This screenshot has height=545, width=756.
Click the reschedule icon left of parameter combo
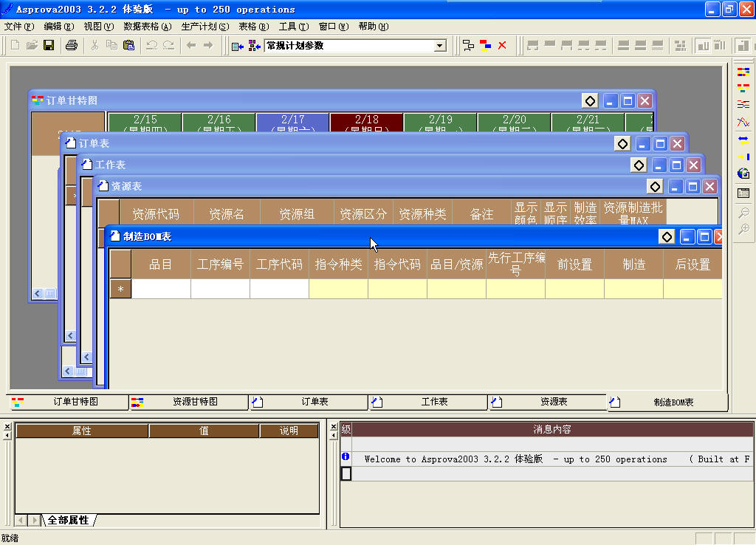tap(237, 46)
